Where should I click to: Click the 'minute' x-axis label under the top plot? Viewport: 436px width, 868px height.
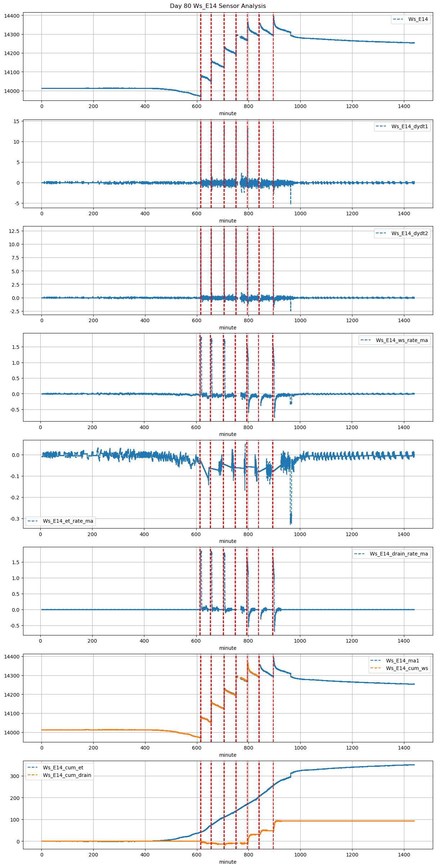[x=228, y=113]
